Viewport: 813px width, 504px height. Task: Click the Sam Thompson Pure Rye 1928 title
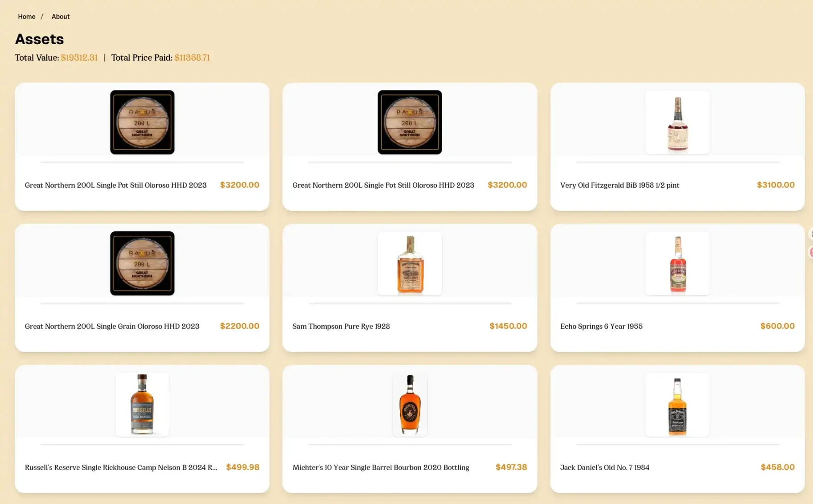pyautogui.click(x=341, y=326)
